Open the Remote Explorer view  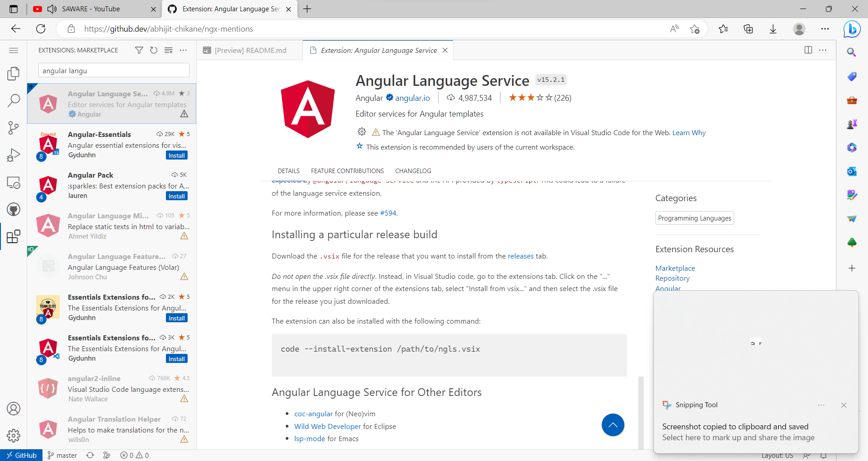[x=14, y=182]
